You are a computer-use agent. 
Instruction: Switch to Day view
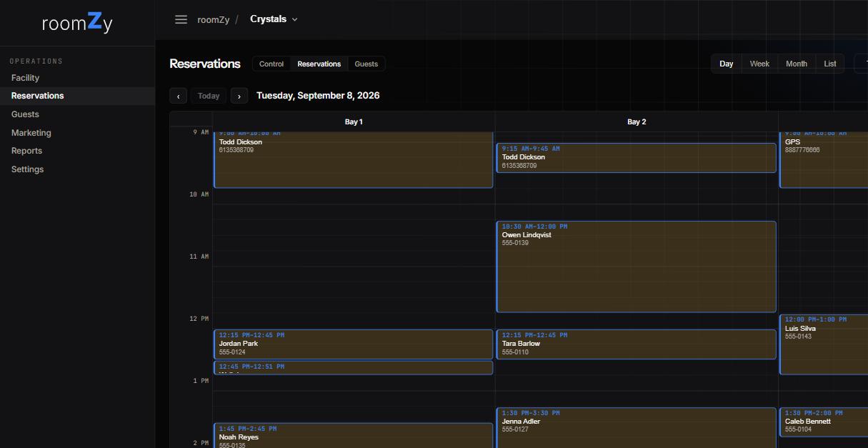pos(727,64)
